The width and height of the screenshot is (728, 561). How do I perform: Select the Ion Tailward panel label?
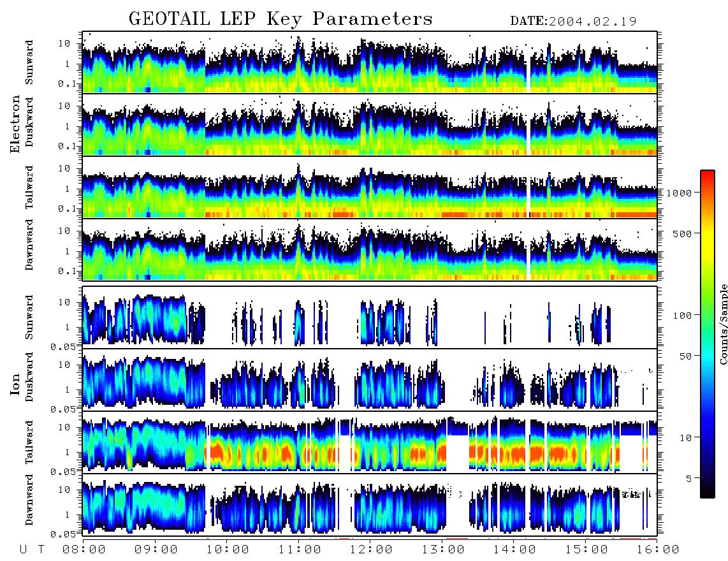29,442
